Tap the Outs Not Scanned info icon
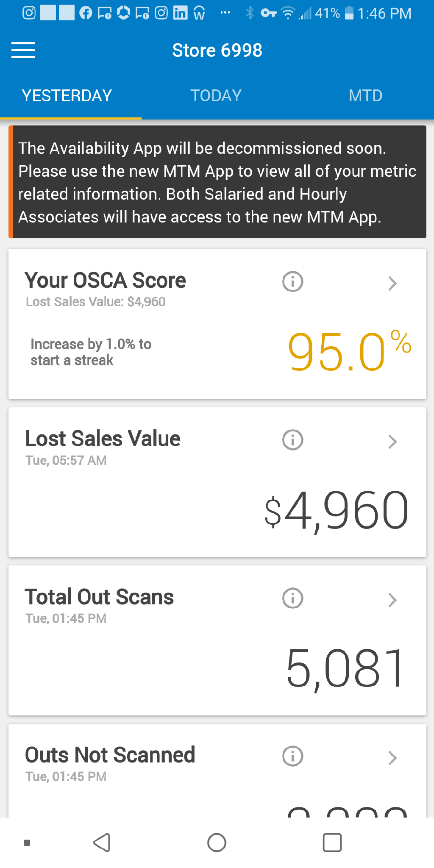Image resolution: width=434 pixels, height=868 pixels. coord(293,757)
